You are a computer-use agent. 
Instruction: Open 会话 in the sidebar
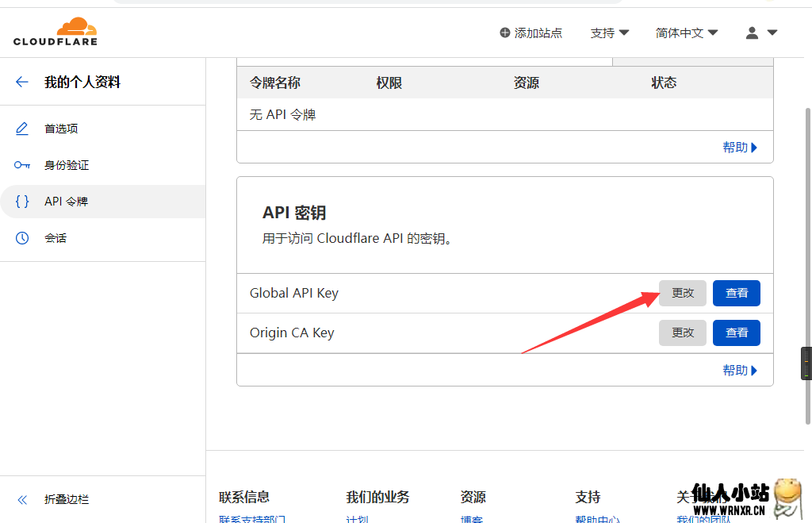pos(56,238)
